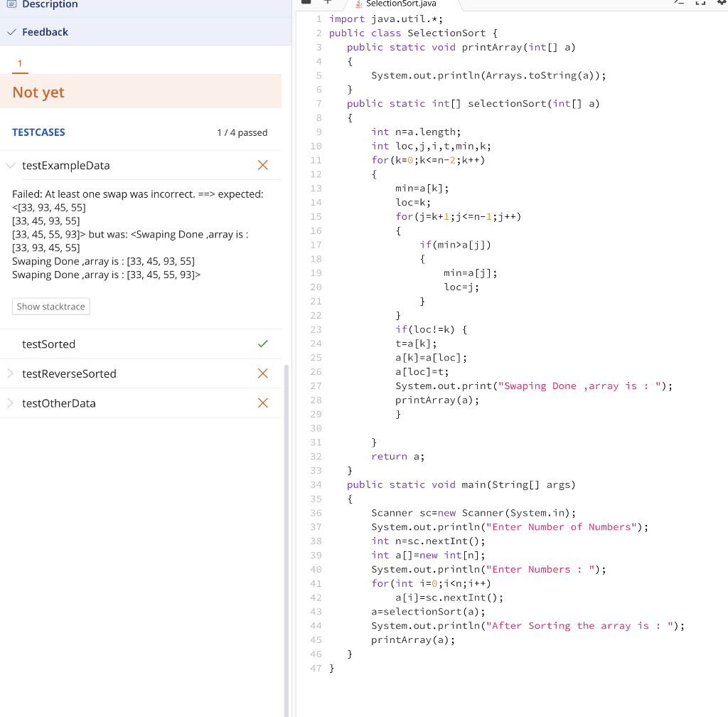Click line 'a=selectionSort(a);'
Image resolution: width=728 pixels, height=717 pixels.
[428, 612]
